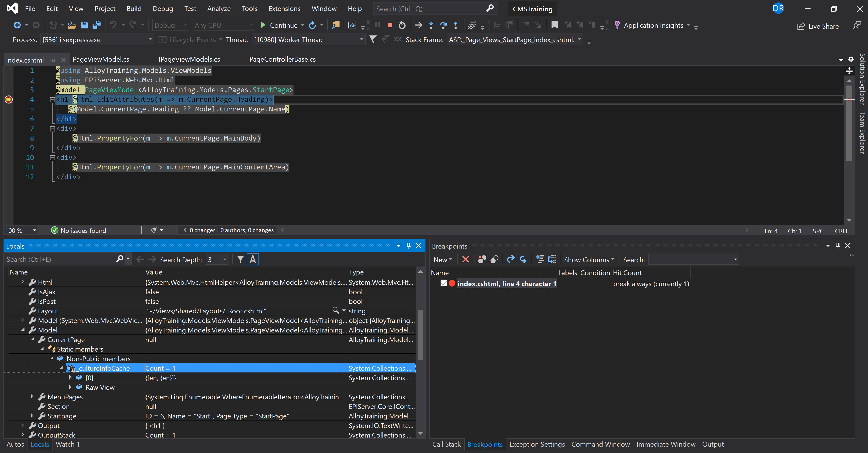The image size is (868, 453).
Task: Uncheck the index.cshtml line 4 breakpoint checkbox
Action: 443,283
